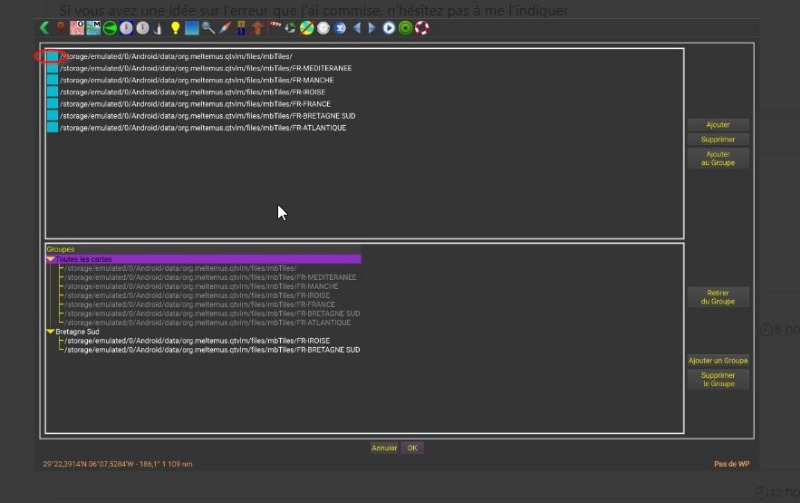Click the magnifying glass toolbar icon
800x503 pixels.
(x=208, y=28)
